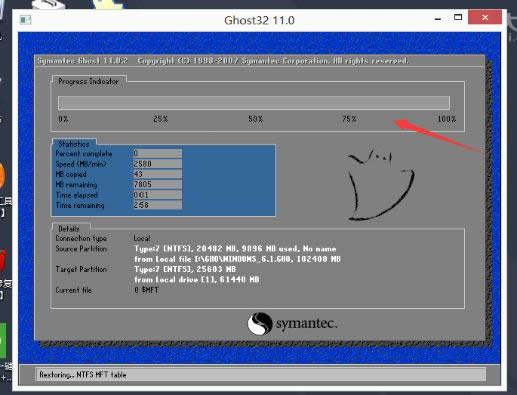Select the Statistics tab label
Viewport: 517px width, 395px height.
(x=74, y=144)
